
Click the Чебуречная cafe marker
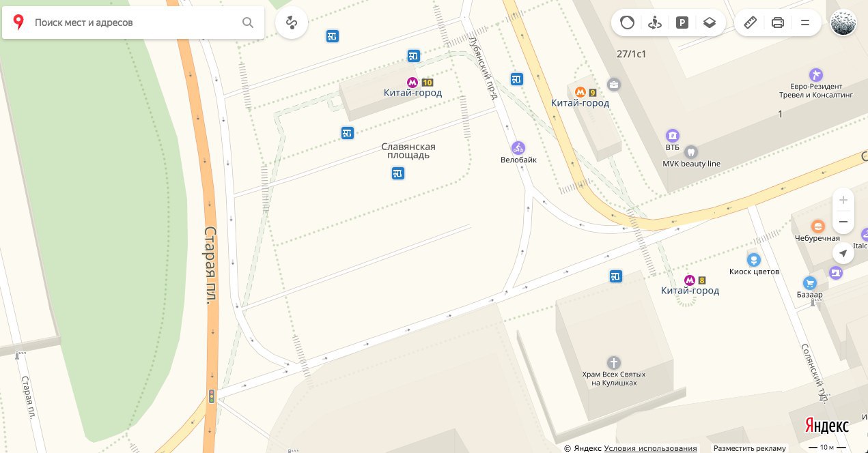817,226
